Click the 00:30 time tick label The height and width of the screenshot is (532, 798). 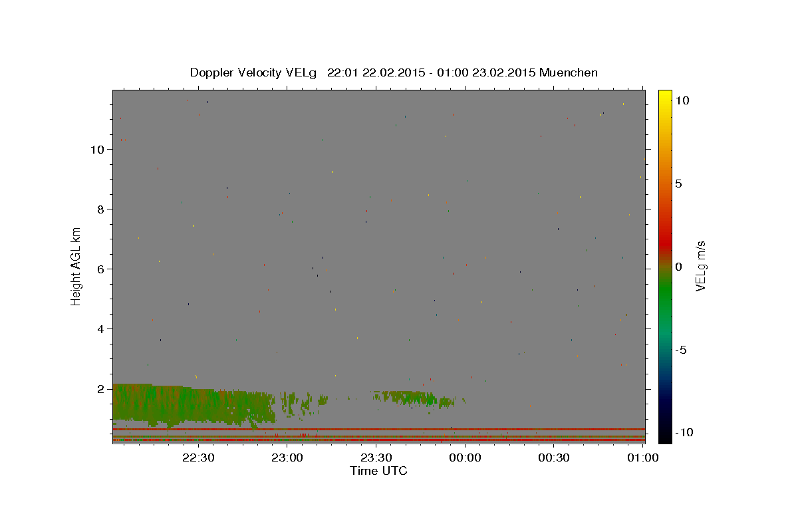point(553,458)
